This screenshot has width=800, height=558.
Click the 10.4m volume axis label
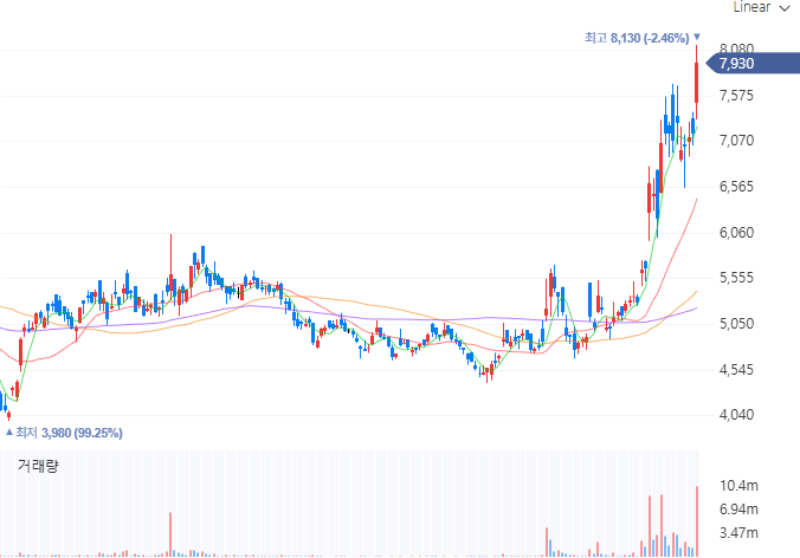point(739,485)
